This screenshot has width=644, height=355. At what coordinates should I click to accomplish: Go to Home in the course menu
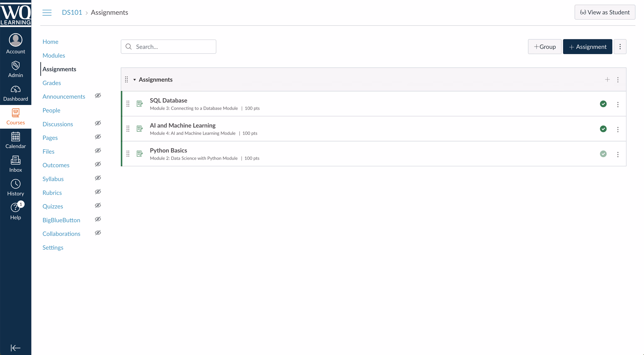click(50, 42)
